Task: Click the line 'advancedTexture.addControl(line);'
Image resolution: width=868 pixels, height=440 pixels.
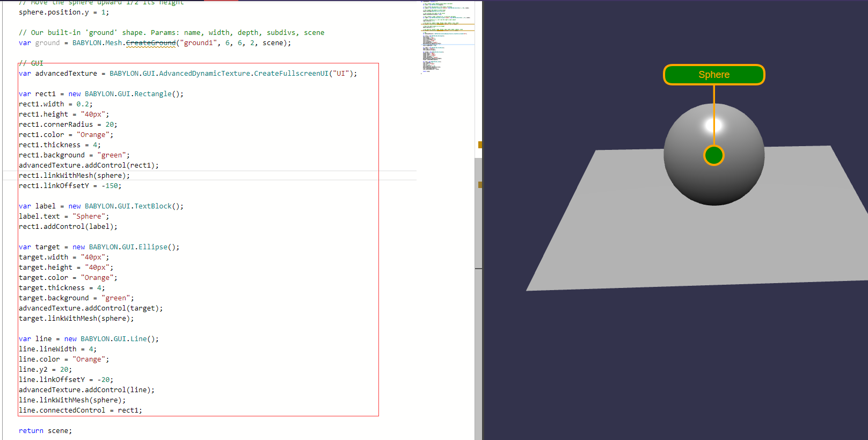Action: pos(86,390)
